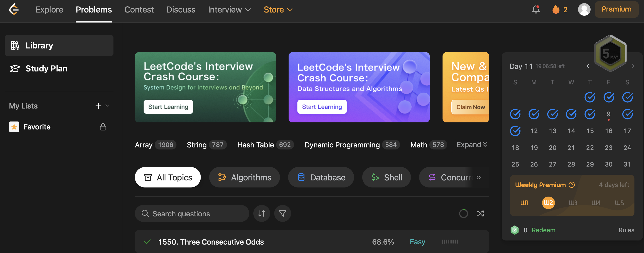The image size is (644, 253).
Task: Select the Library sidebar icon
Action: tap(15, 45)
